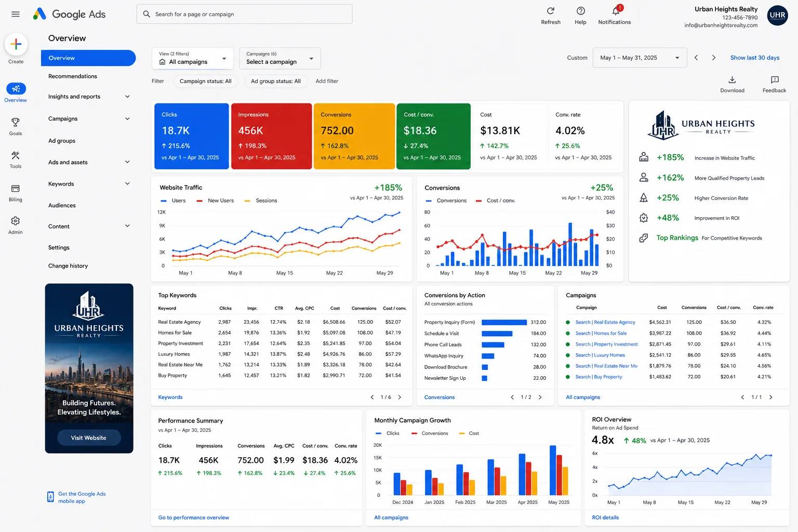Open Ad groups page
This screenshot has height=532, width=798.
coord(62,141)
